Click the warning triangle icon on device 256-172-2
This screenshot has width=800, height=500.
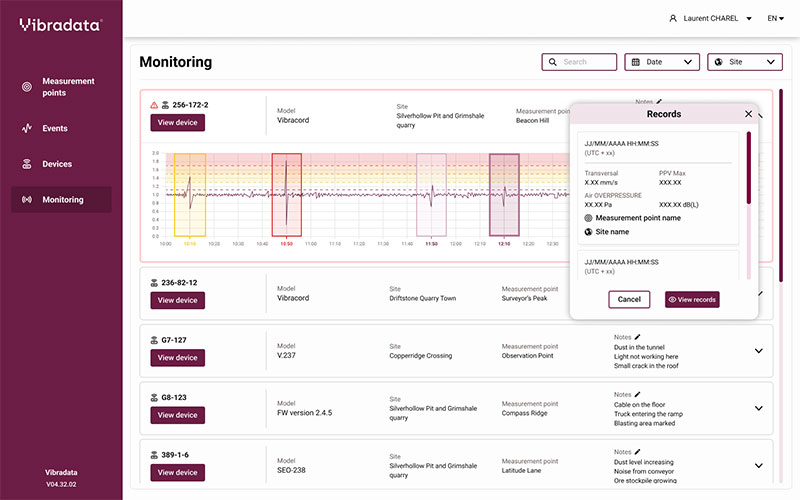(x=154, y=105)
